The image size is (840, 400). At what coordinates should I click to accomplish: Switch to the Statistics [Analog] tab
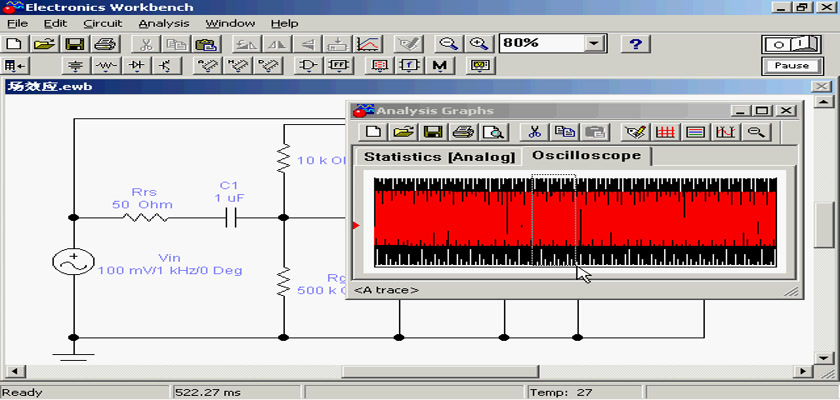pyautogui.click(x=439, y=156)
